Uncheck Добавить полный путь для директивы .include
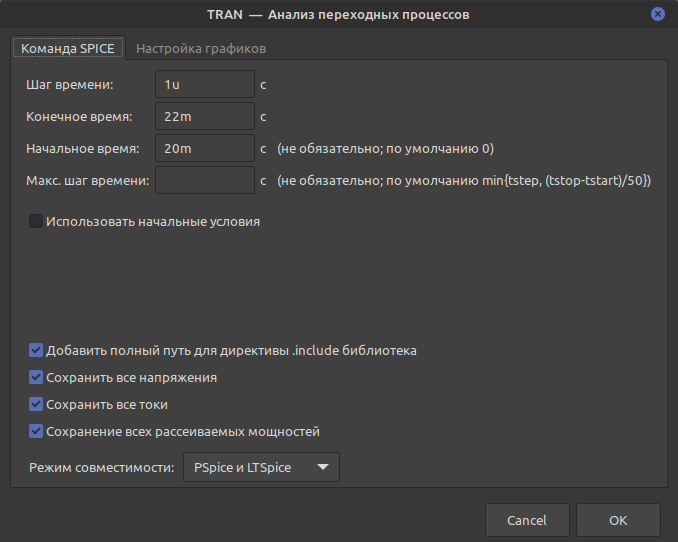678x542 pixels. 36,351
